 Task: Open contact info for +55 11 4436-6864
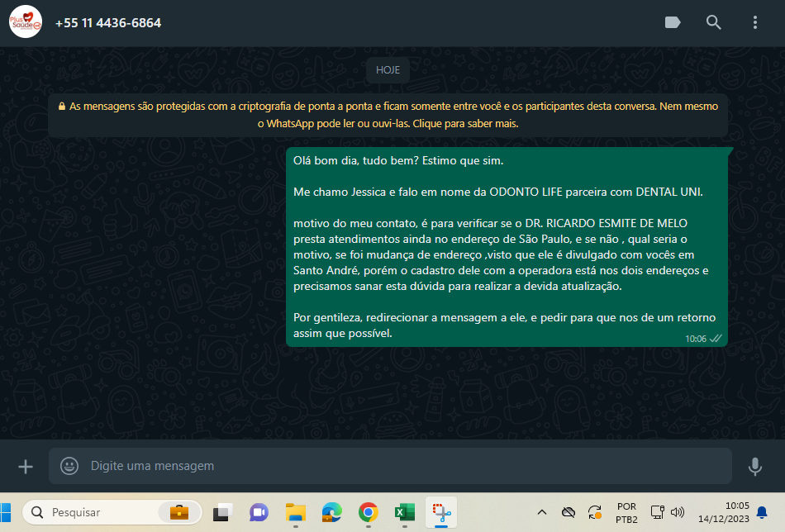(108, 23)
